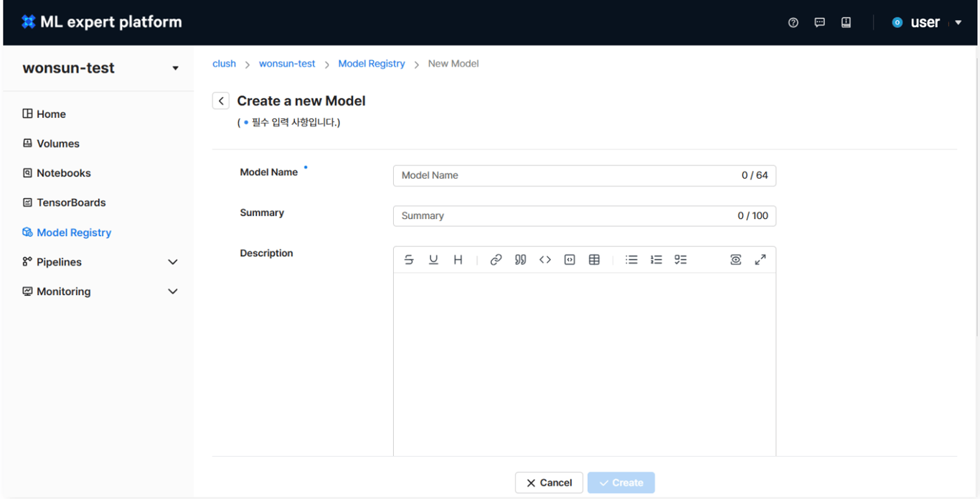Open the chat feedback icon in header
The height and width of the screenshot is (499, 980).
pos(819,22)
